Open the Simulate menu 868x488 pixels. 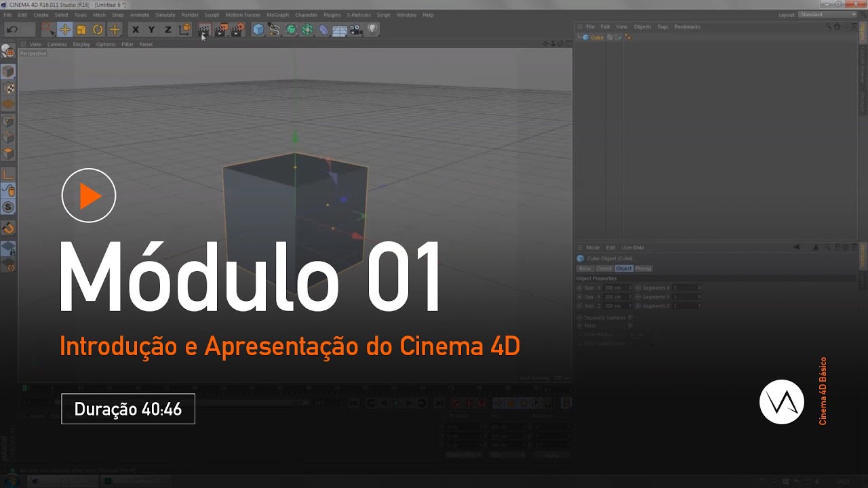click(x=165, y=14)
